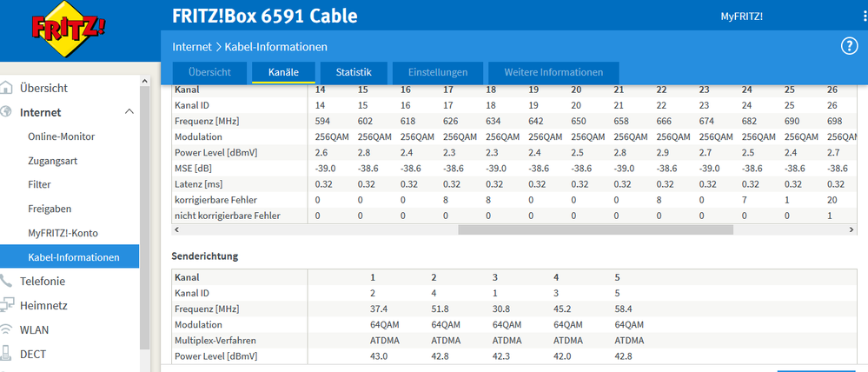The width and height of the screenshot is (868, 372).
Task: Open Freigaben in the Internet menu
Action: click(50, 209)
